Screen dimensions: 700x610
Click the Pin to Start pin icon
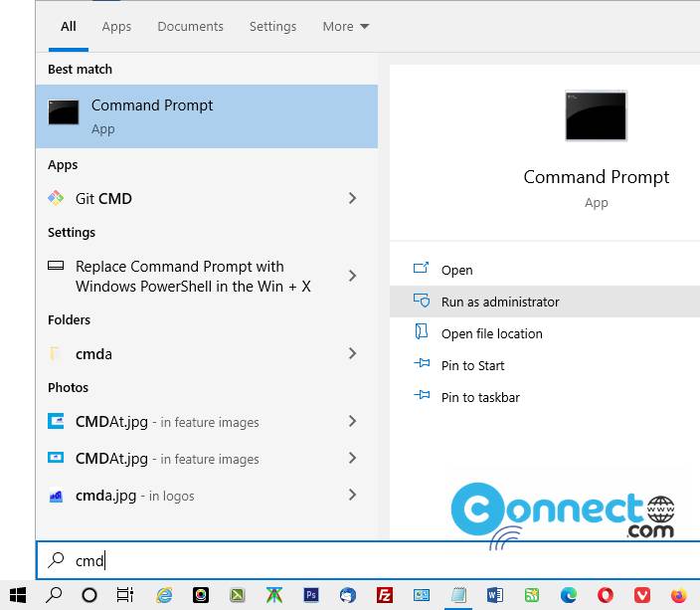[422, 364]
